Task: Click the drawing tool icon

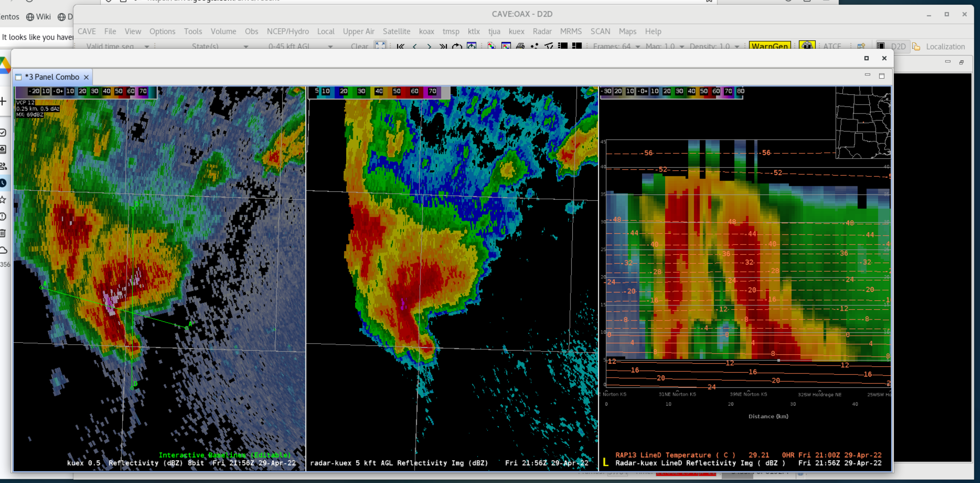Action: point(549,46)
